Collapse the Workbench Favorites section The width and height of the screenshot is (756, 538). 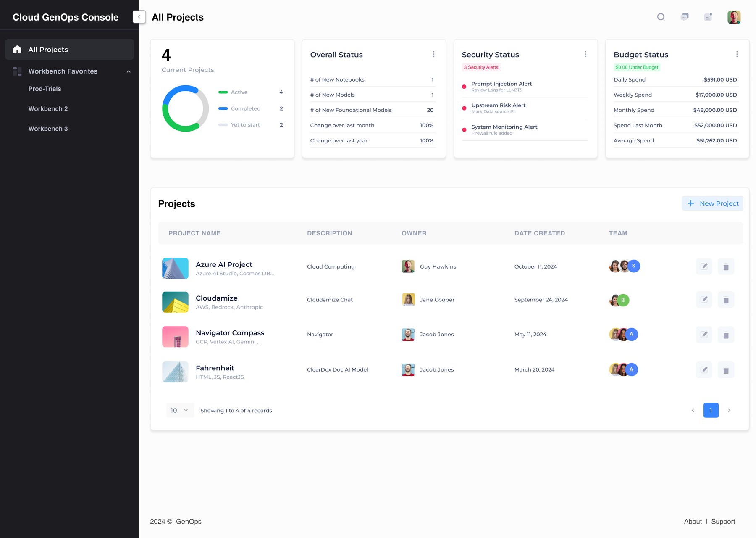[129, 71]
